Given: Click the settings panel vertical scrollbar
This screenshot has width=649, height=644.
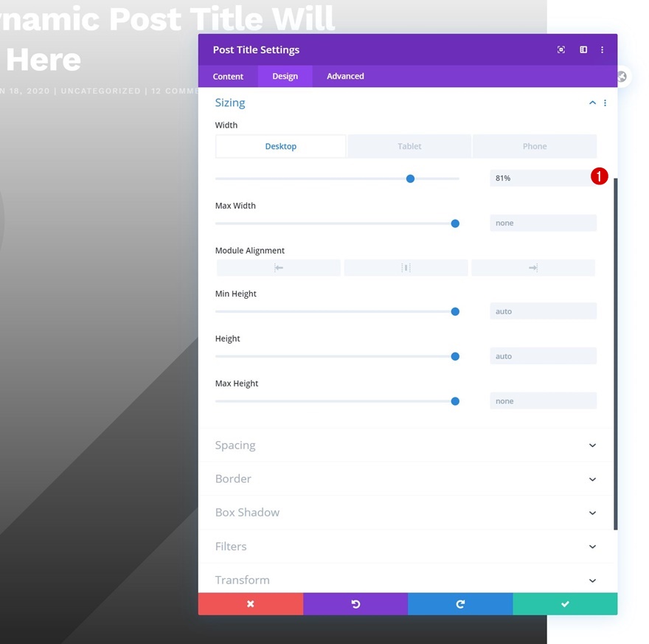Looking at the screenshot, I should pyautogui.click(x=616, y=354).
